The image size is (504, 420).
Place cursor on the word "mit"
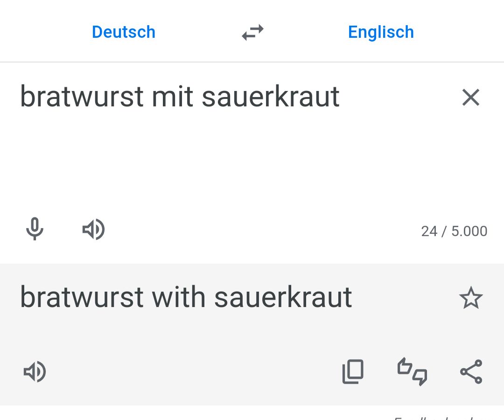click(x=172, y=97)
